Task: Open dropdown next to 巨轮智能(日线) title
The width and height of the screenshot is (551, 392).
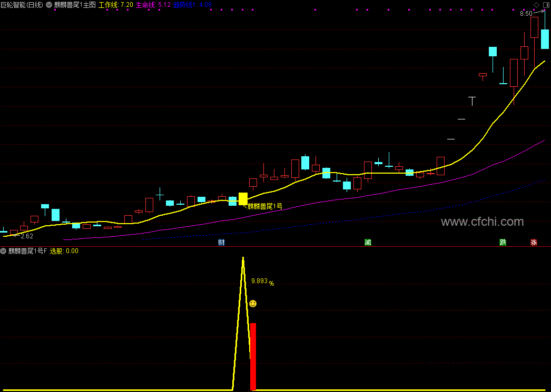Action: click(49, 5)
